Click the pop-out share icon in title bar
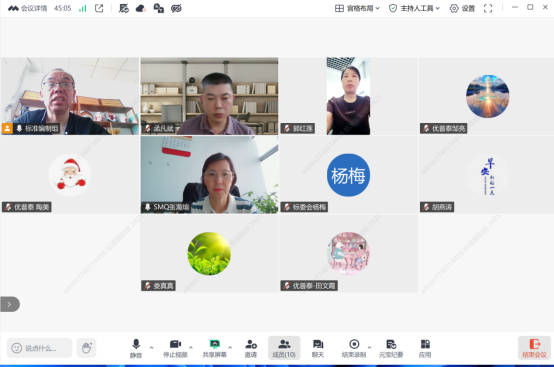 click(x=99, y=8)
